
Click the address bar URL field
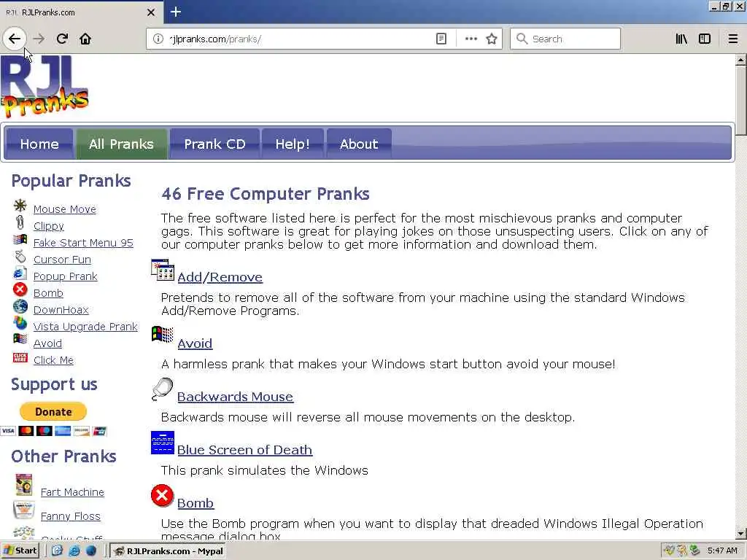[300, 39]
